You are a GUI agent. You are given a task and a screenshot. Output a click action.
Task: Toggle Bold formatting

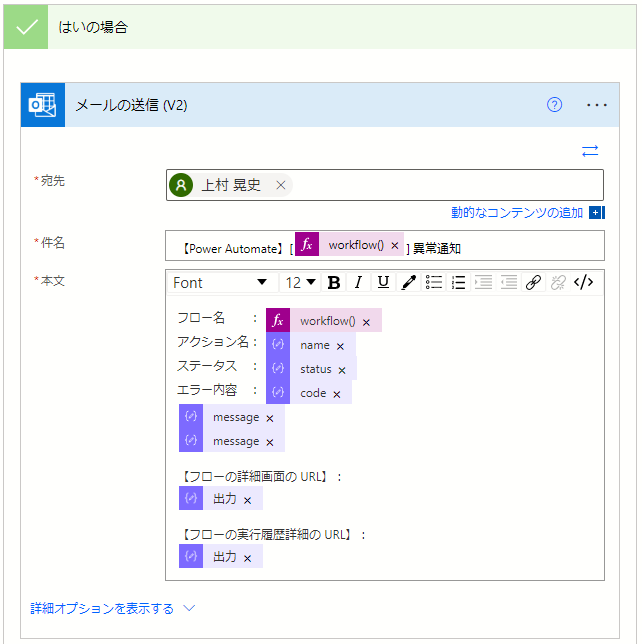(334, 283)
